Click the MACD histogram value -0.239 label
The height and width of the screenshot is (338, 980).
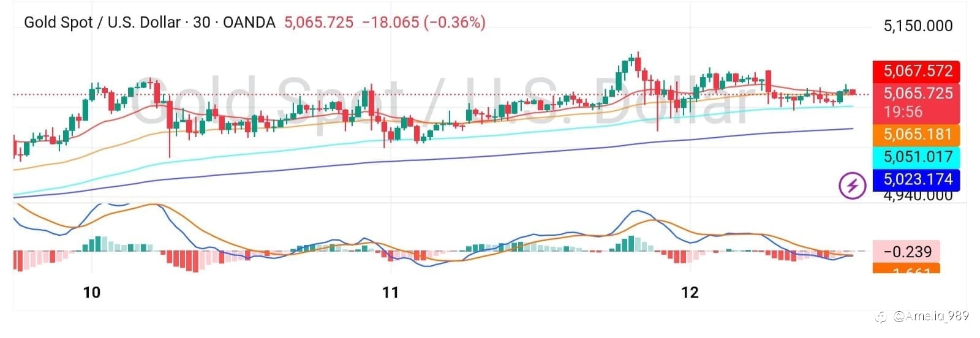[x=907, y=251]
